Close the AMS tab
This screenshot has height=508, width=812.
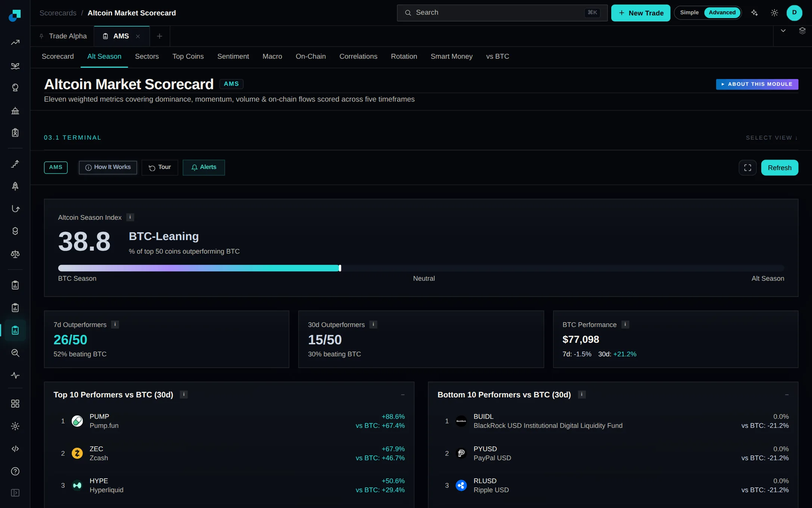pyautogui.click(x=138, y=37)
